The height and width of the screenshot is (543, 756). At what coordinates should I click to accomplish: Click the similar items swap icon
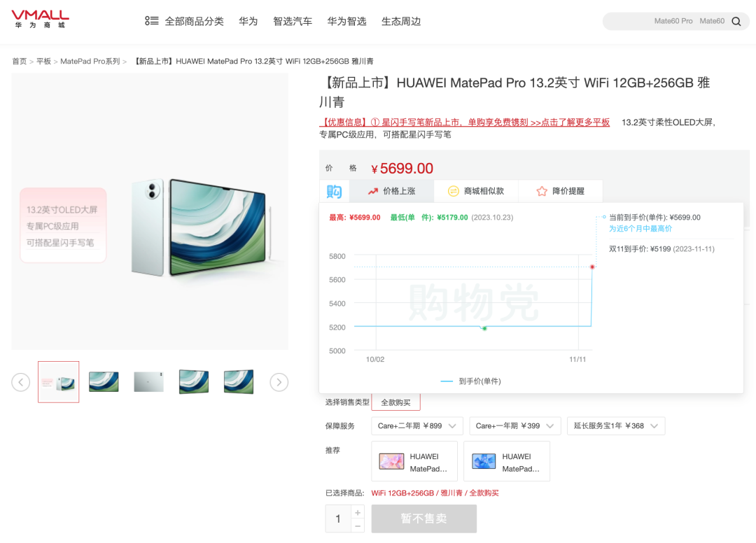(x=453, y=191)
